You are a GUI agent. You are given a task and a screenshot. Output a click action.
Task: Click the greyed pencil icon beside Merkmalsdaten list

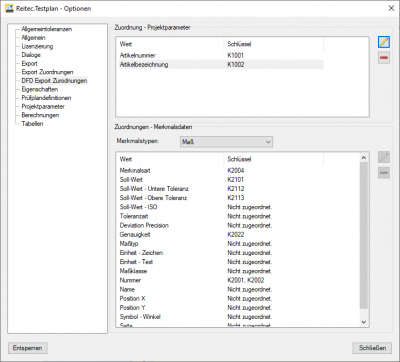[x=384, y=157]
